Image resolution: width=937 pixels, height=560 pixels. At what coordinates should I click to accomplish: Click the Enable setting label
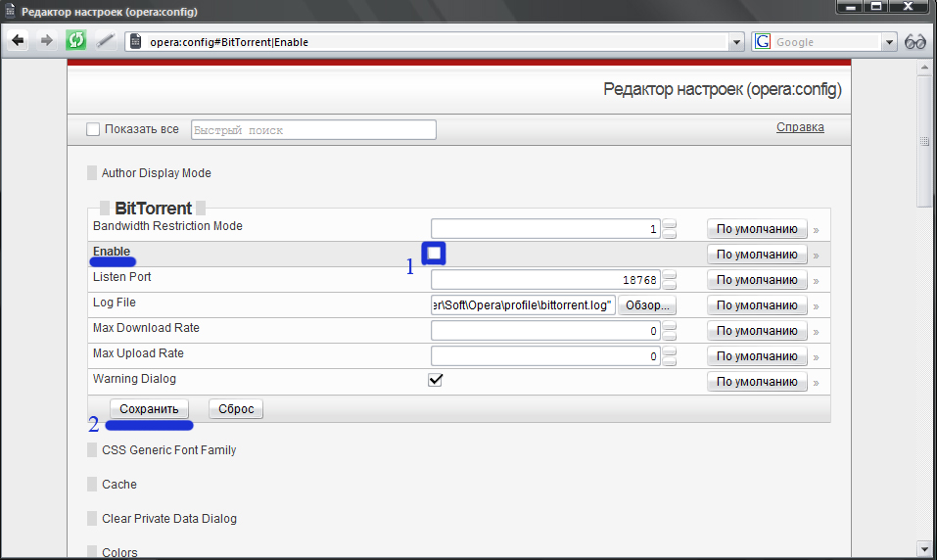click(x=112, y=251)
